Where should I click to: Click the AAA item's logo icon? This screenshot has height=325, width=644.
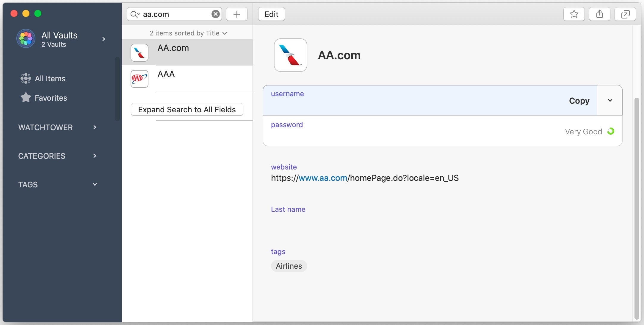pyautogui.click(x=139, y=79)
